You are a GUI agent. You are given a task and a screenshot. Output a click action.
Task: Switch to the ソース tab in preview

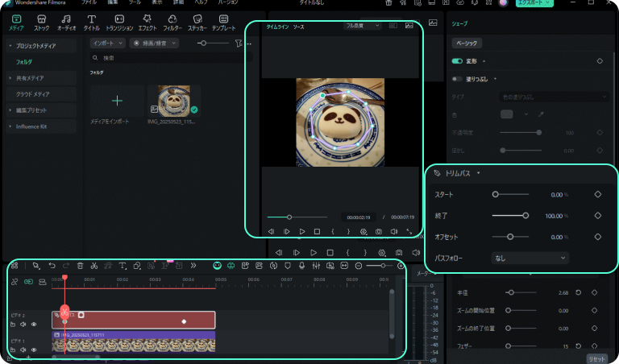click(298, 27)
